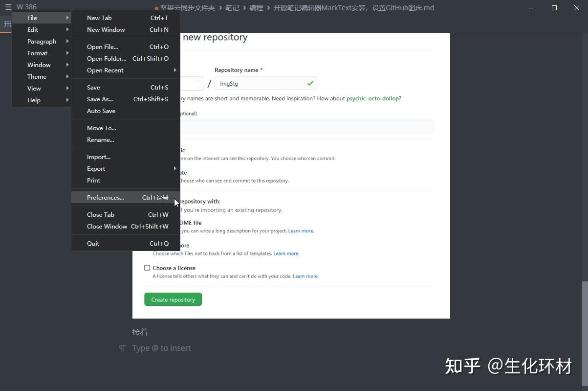Click the pilcrow icon beside Type @ to insert
588x391 pixels.
(122, 348)
